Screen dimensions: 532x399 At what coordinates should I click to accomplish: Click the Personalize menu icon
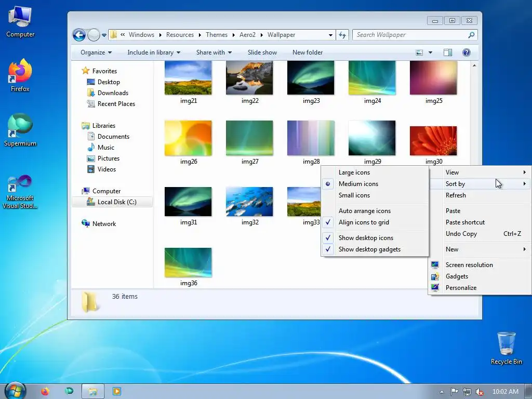(435, 288)
